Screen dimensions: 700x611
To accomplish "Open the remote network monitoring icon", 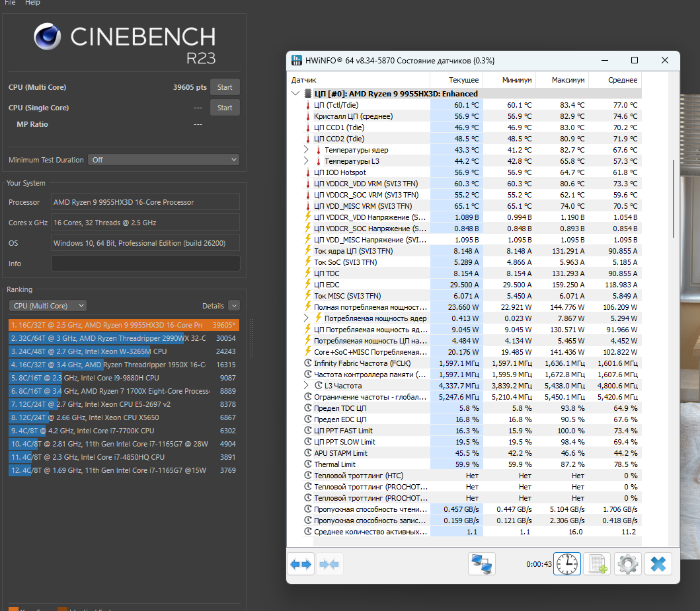I will (x=482, y=564).
